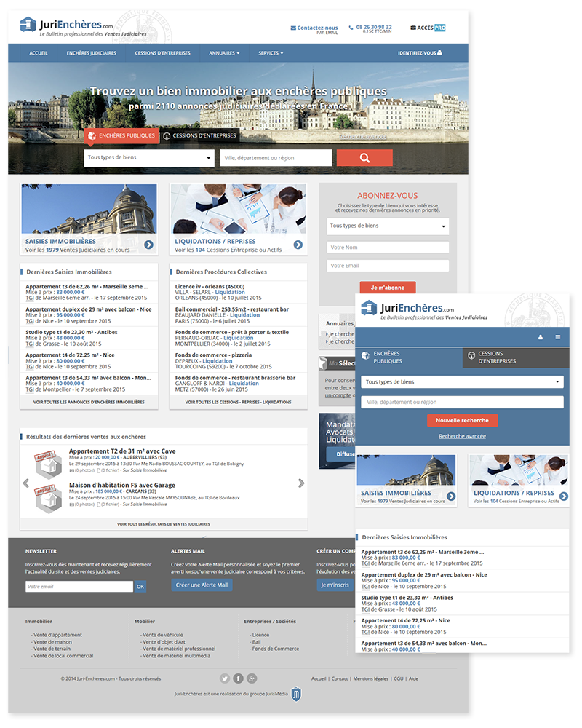Click the previous arrow of the results carousel
The image size is (582, 728).
[26, 483]
